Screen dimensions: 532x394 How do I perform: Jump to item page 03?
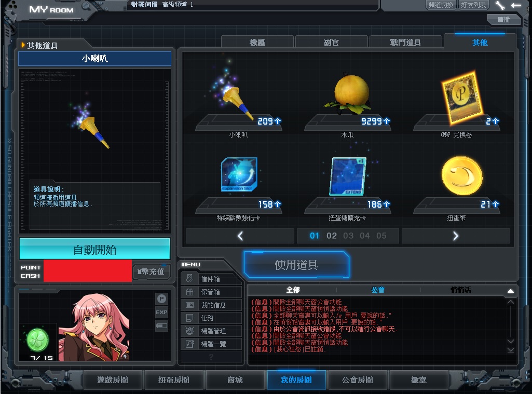(348, 236)
